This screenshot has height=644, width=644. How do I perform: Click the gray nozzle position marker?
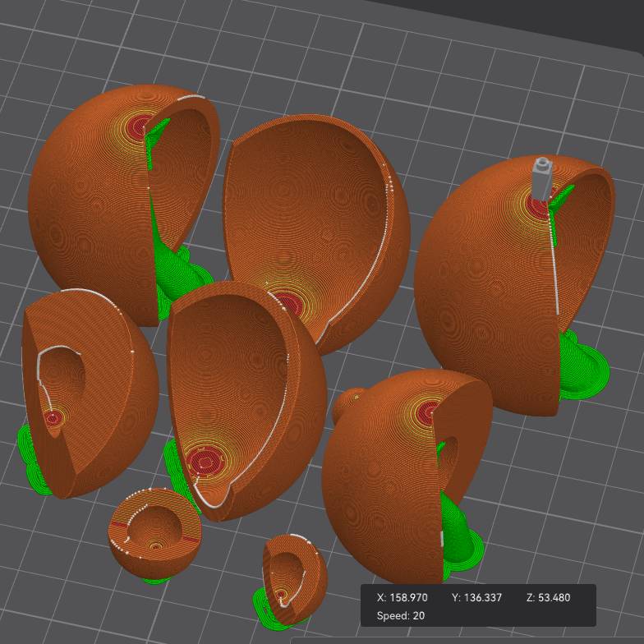click(x=542, y=179)
